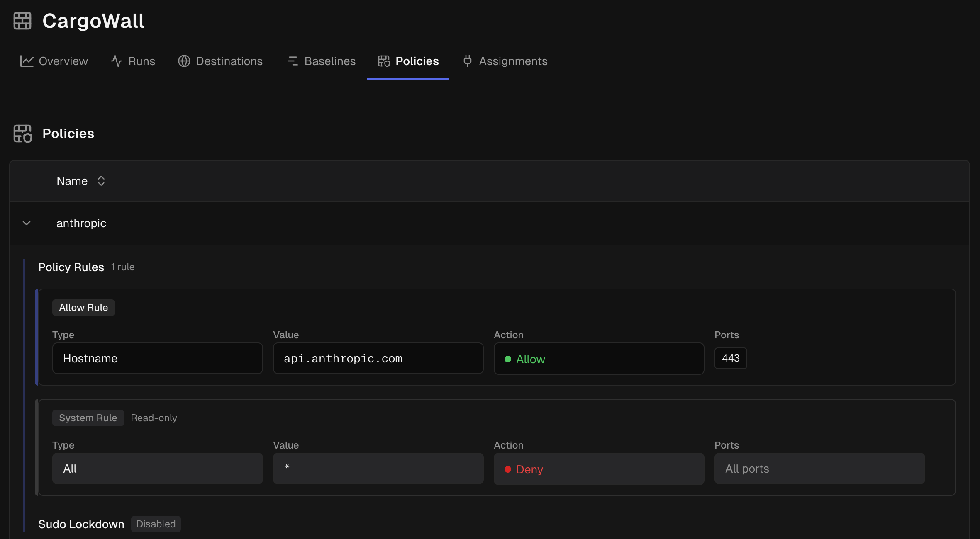The width and height of the screenshot is (980, 539).
Task: Click the Overview chart icon
Action: (27, 61)
